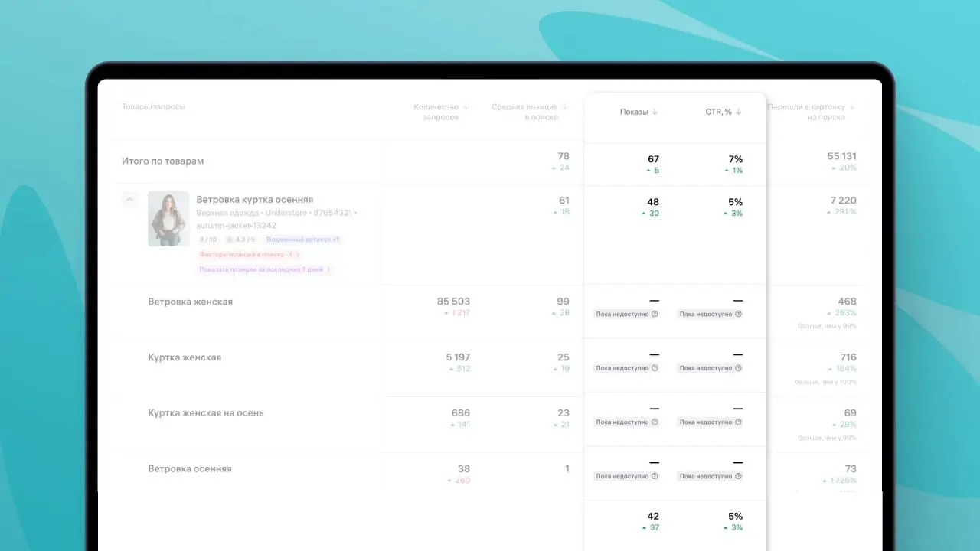This screenshot has height=551, width=980.
Task: Show CTR help for Куртка женская на осень
Action: pyautogui.click(x=738, y=422)
